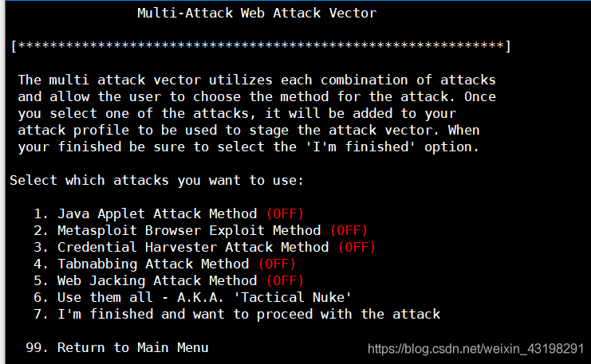Select Metasploit Browser Exploit Method option
The width and height of the screenshot is (591, 364).
click(200, 230)
